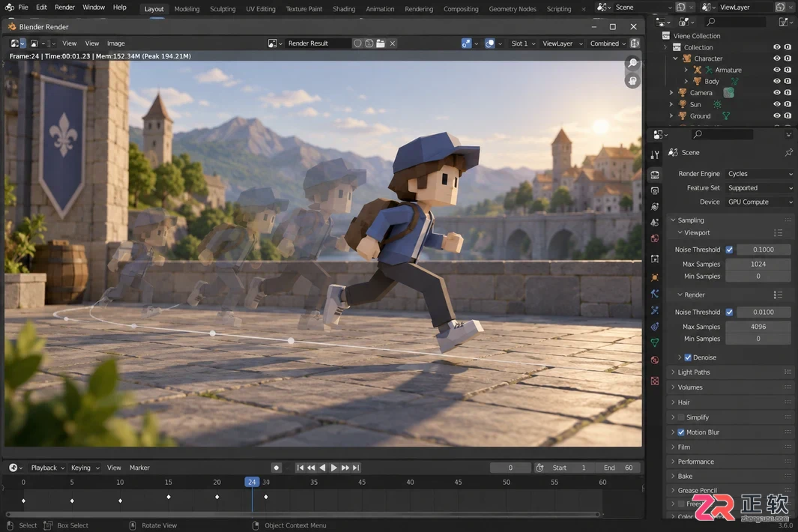
Task: Open the Modifiers properties tab icon
Action: pos(655,293)
